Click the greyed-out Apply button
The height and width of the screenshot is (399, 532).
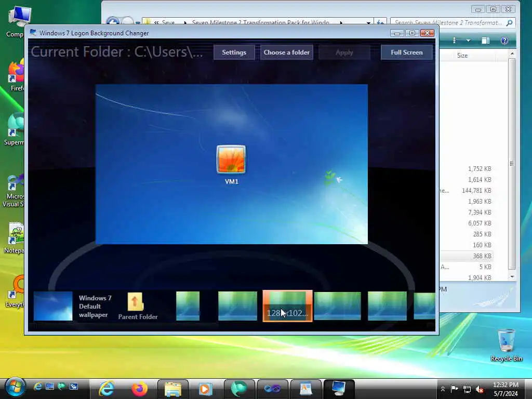344,52
